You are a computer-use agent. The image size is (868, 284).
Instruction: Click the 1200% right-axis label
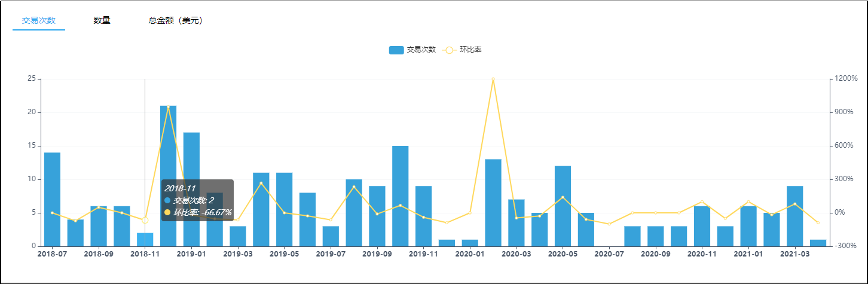coord(845,79)
